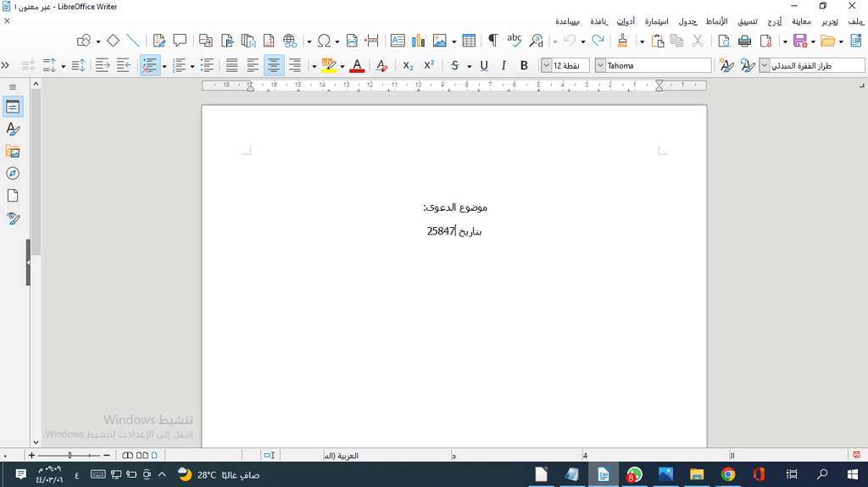Select Clone Formatting paintbrush
This screenshot has width=868, height=487.
(622, 41)
